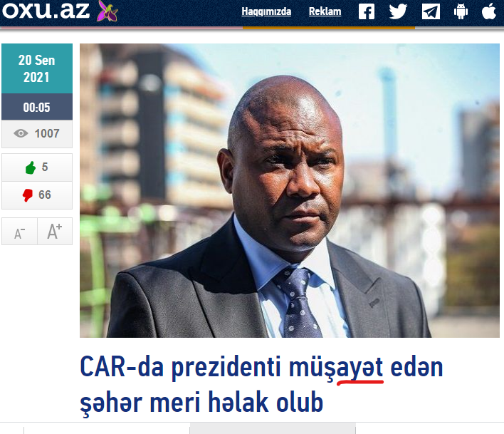Open the Android app icon
The width and height of the screenshot is (504, 434).
pos(461,11)
